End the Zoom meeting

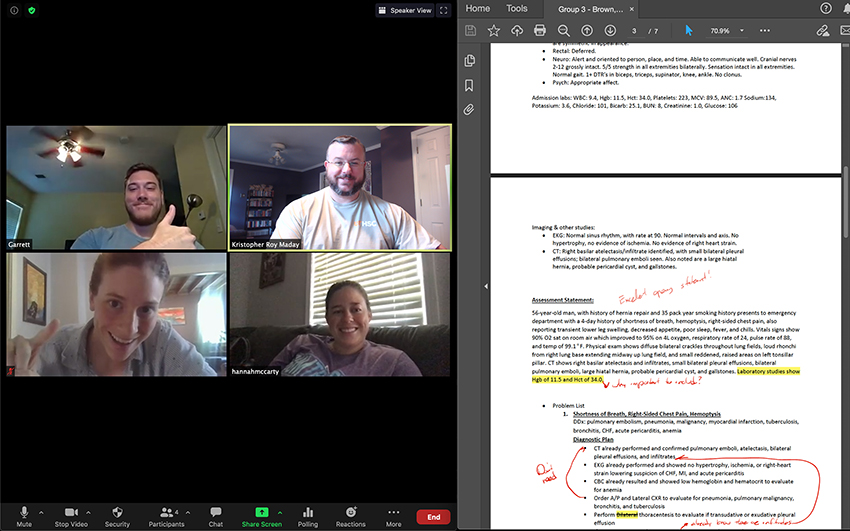click(x=434, y=517)
